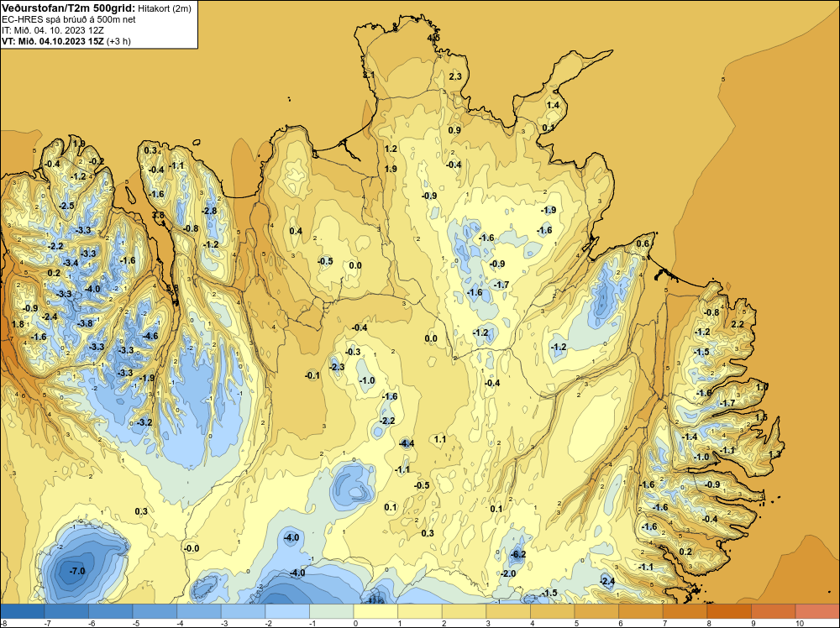The height and width of the screenshot is (628, 840).
Task: Click the 'VT: Mið. 04.10.2023 15Z' valid time
Action: pos(53,41)
